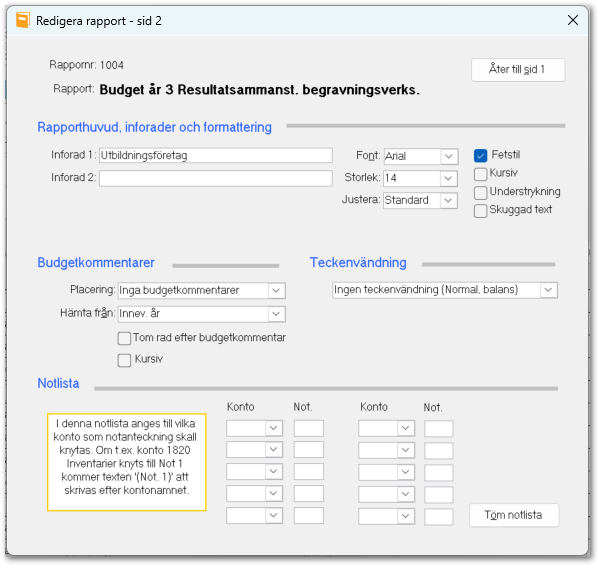The image size is (599, 566).
Task: Click the empty Inforad 2 field
Action: point(216,178)
